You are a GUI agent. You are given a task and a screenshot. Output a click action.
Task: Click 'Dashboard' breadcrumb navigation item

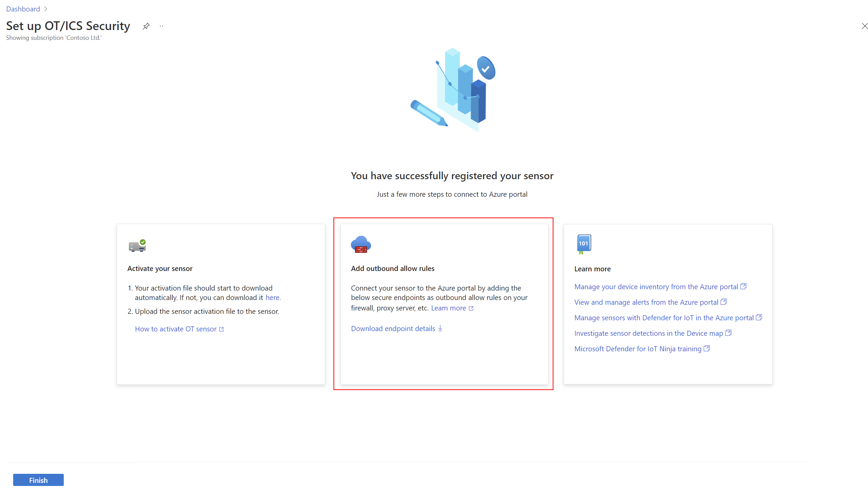(22, 8)
